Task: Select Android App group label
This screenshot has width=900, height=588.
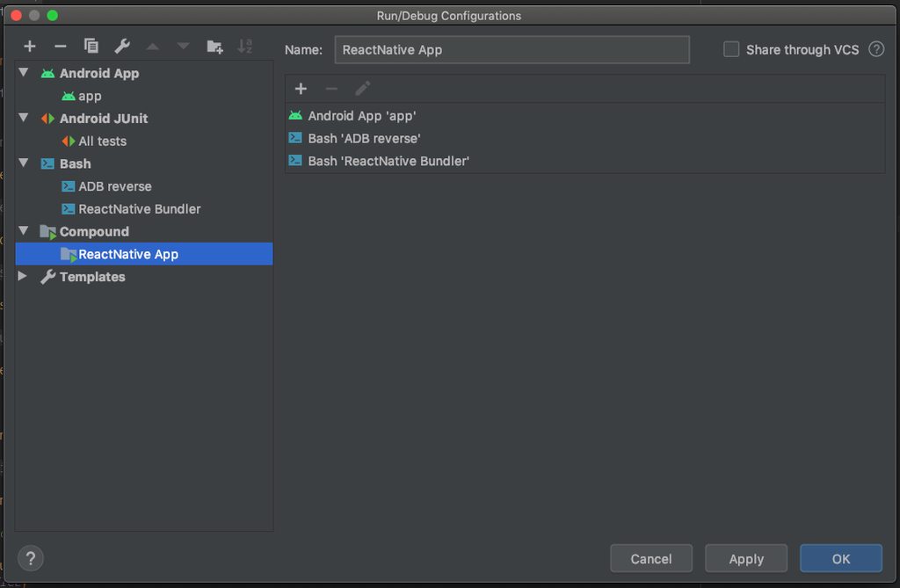Action: click(99, 74)
